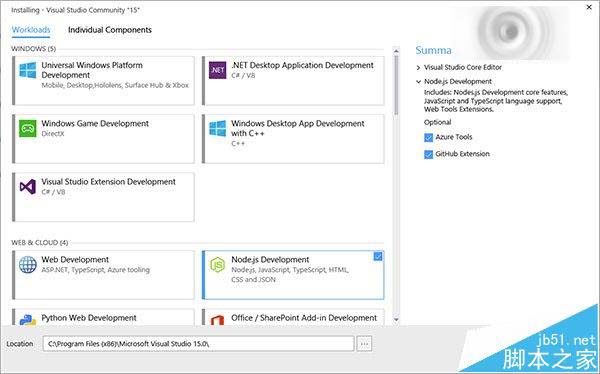Click the Universal Windows Platform Windows logo icon
Screen dimensions: 600x374
[x=28, y=70]
